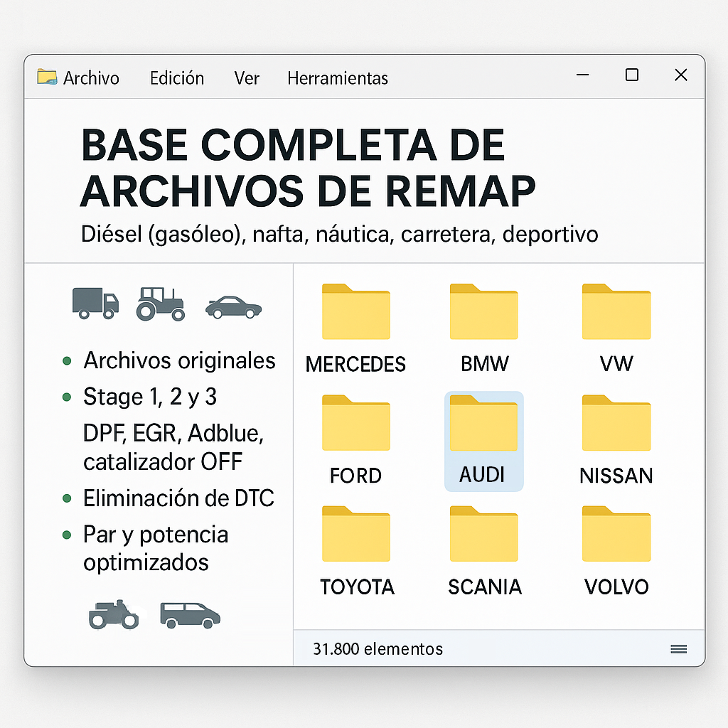This screenshot has width=728, height=728.
Task: Open the Herramientas menu
Action: (338, 78)
